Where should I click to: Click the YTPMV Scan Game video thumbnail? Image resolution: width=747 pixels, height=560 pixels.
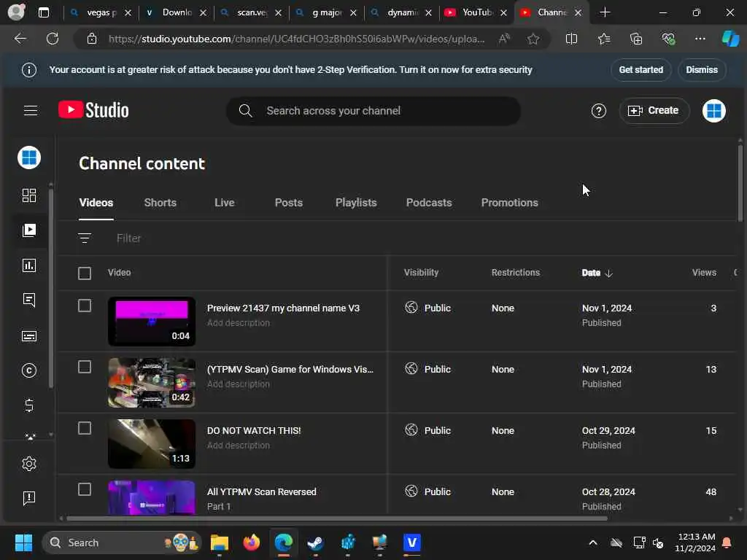pyautogui.click(x=152, y=382)
